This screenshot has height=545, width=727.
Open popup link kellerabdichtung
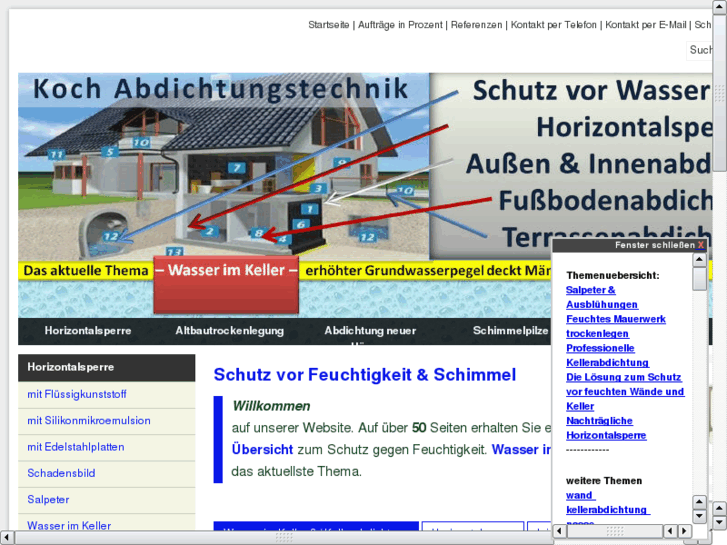608,510
